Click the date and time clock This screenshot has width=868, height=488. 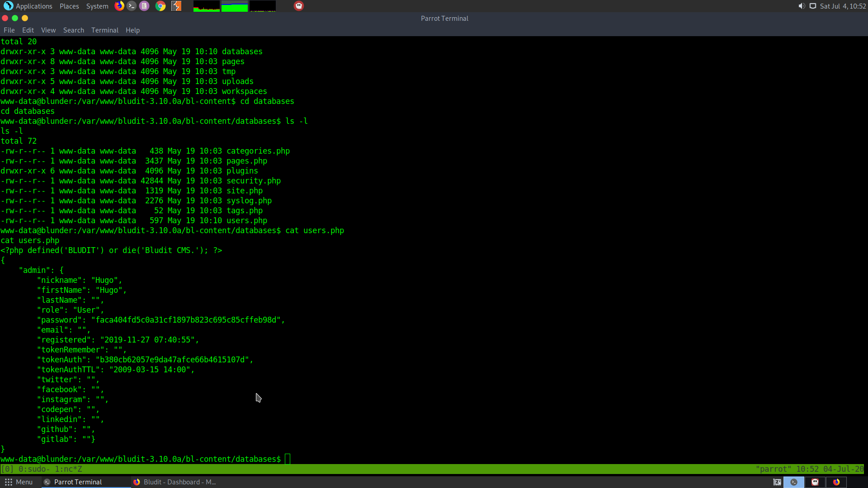coord(843,6)
